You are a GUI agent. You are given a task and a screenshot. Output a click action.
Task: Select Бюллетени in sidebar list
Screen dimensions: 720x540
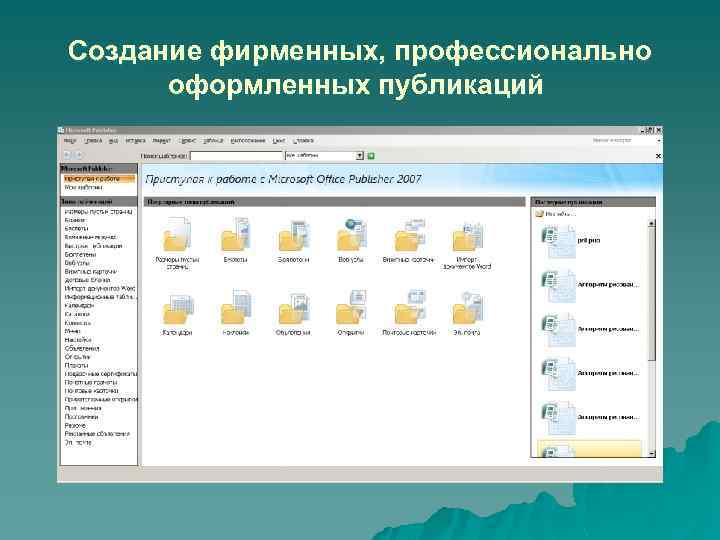click(x=80, y=254)
